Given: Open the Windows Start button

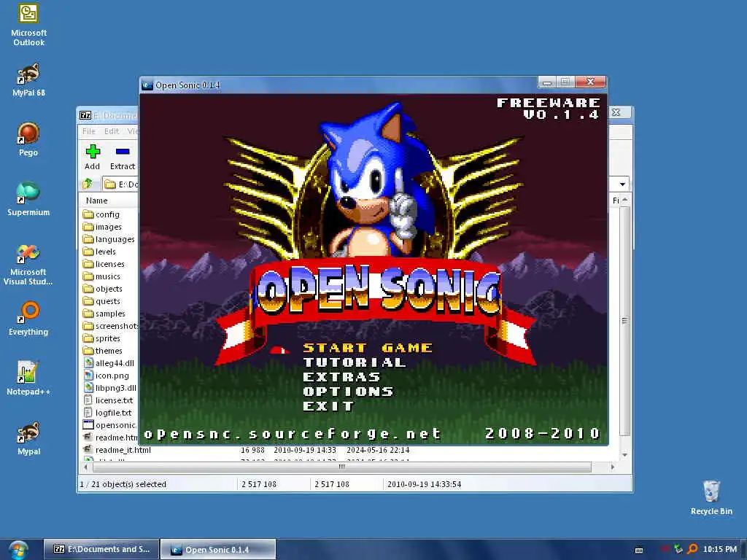Looking at the screenshot, I should (18, 550).
